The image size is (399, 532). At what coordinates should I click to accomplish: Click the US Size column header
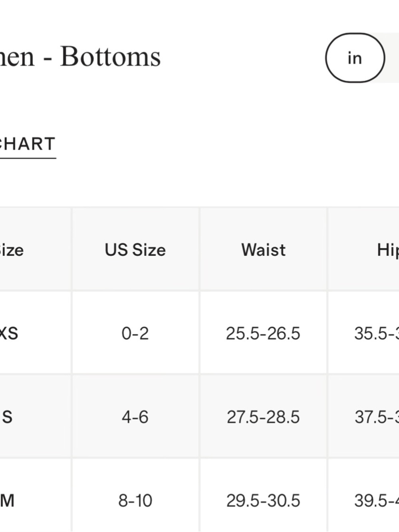pos(135,250)
